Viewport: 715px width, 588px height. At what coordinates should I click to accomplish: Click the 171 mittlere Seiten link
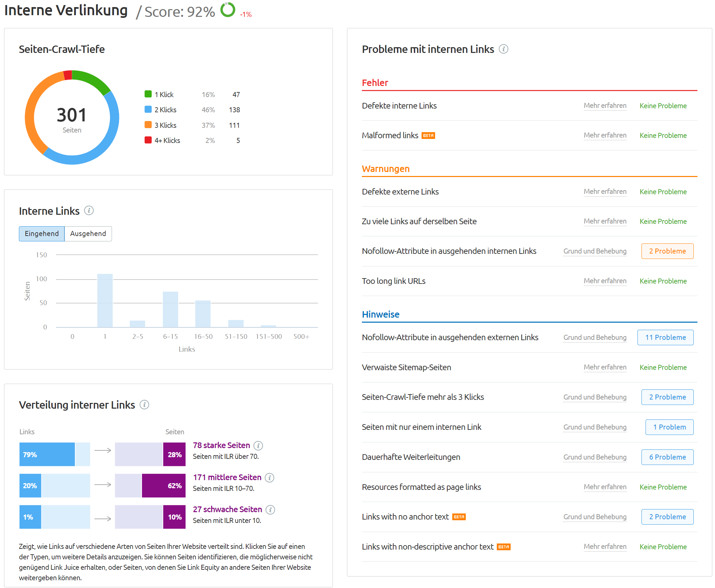227,477
